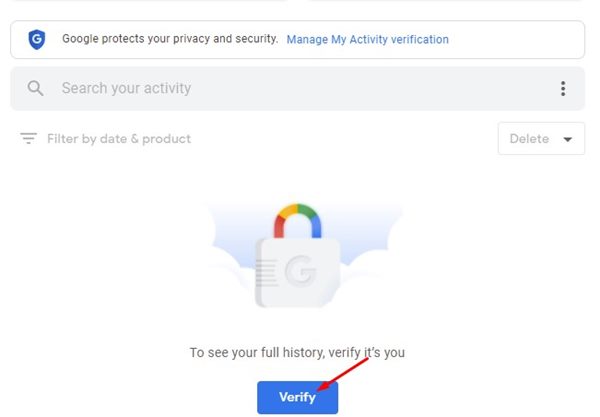Click the blue Verify button
This screenshot has height=417, width=600.
click(x=297, y=397)
